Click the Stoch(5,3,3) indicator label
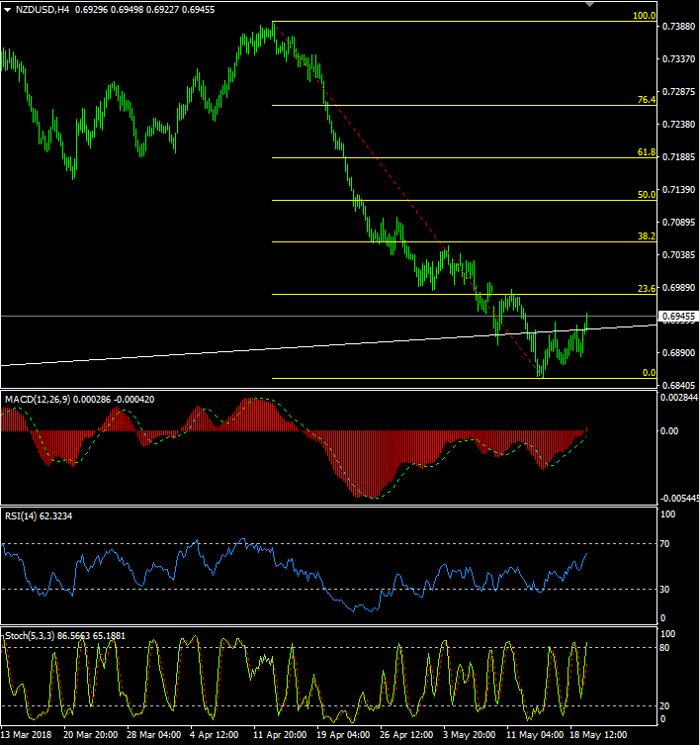Viewport: 700px width, 745px height. [30, 634]
